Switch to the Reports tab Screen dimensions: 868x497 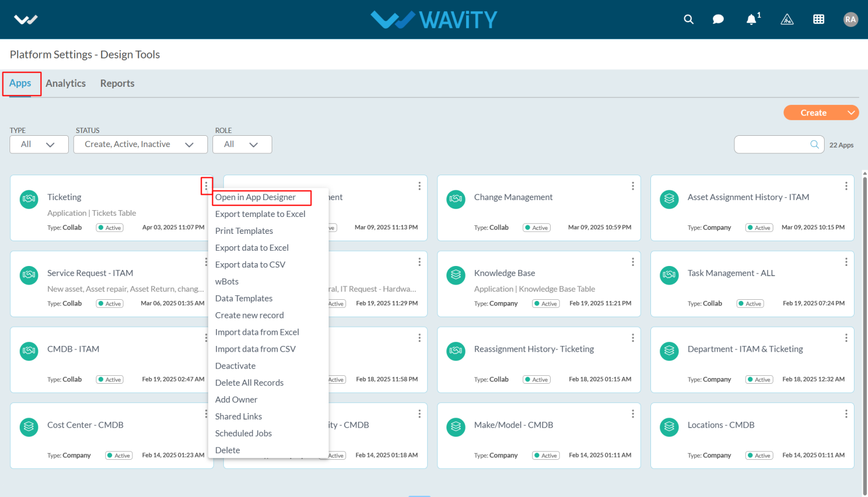[117, 83]
